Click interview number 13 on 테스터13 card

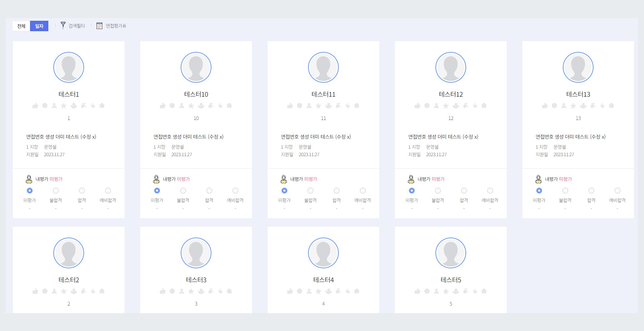click(578, 118)
